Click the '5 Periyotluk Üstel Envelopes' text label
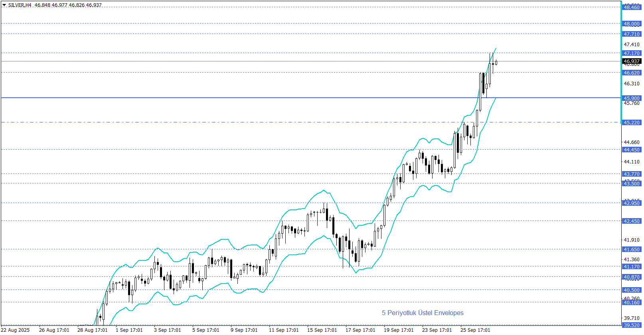The height and width of the screenshot is (335, 644). pyautogui.click(x=423, y=313)
